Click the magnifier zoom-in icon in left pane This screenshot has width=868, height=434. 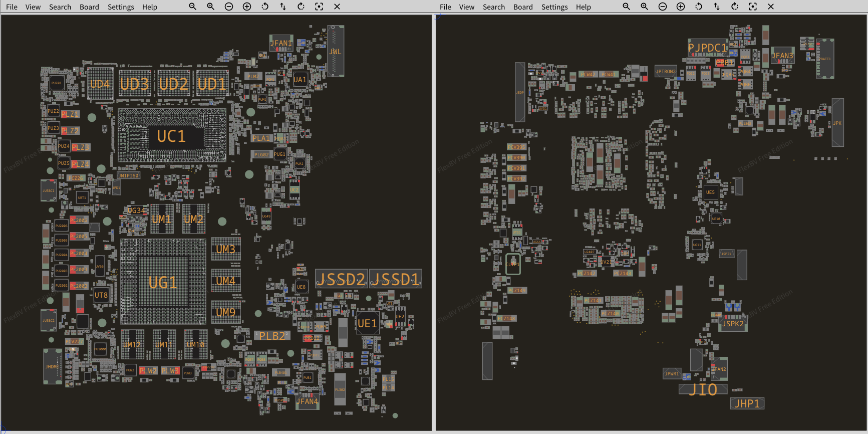pyautogui.click(x=211, y=7)
